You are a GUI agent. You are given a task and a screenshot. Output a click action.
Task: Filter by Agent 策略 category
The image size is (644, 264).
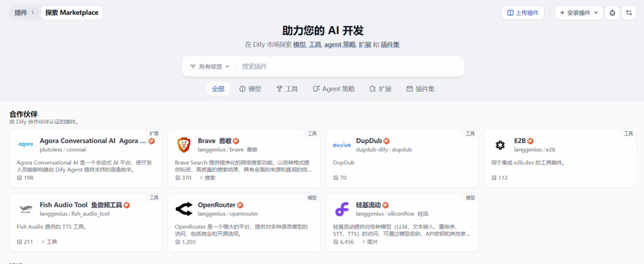click(333, 89)
